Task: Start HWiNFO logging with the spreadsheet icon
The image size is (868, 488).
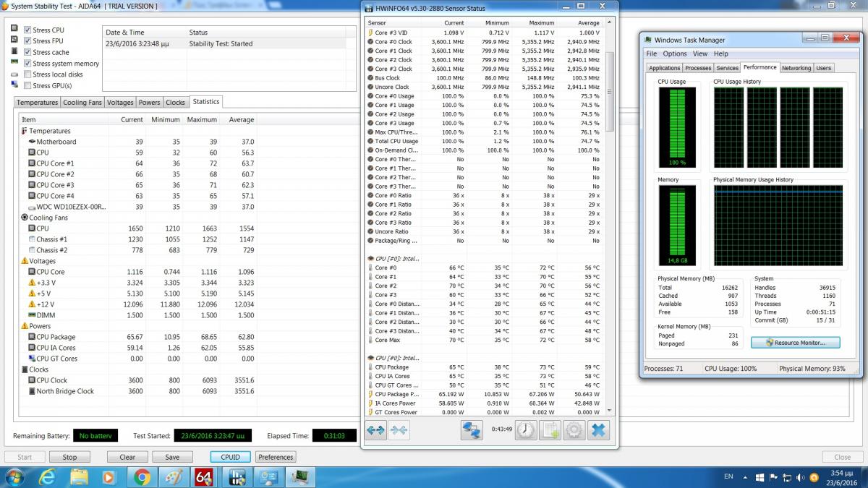Action: pos(550,429)
